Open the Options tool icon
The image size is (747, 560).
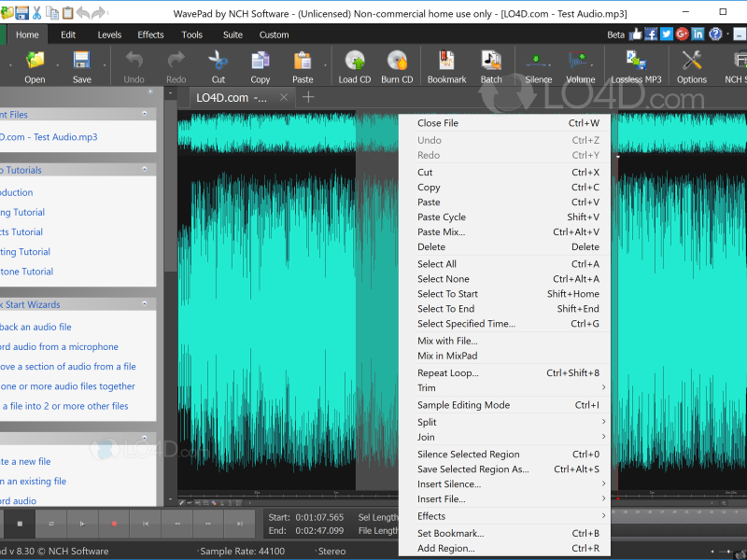[691, 61]
